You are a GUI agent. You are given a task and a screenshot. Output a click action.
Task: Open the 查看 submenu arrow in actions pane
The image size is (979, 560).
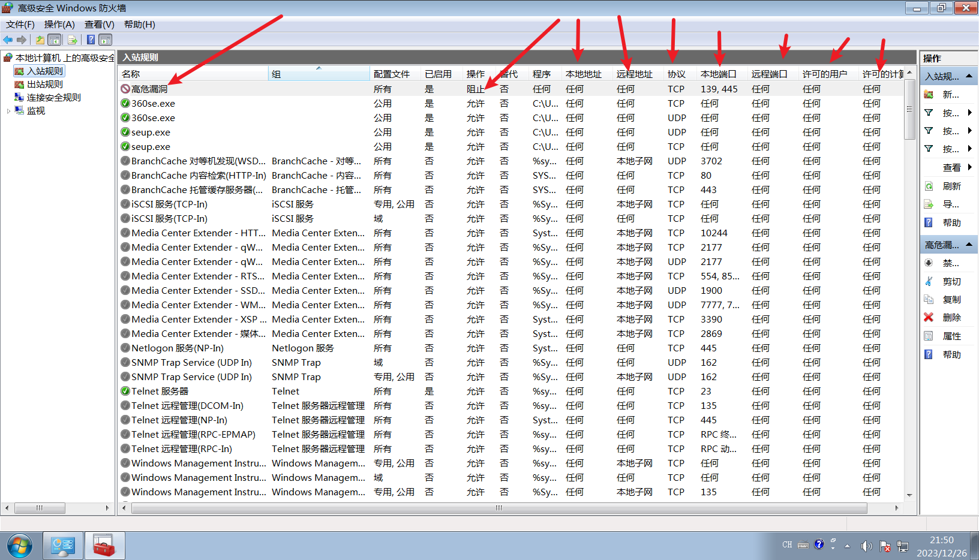click(969, 167)
